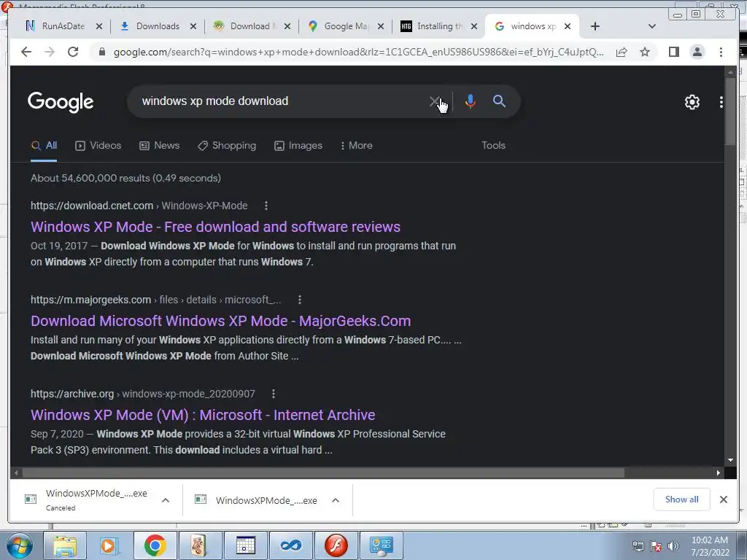Click the forward navigation arrow
Image resolution: width=747 pixels, height=560 pixels.
click(x=50, y=52)
